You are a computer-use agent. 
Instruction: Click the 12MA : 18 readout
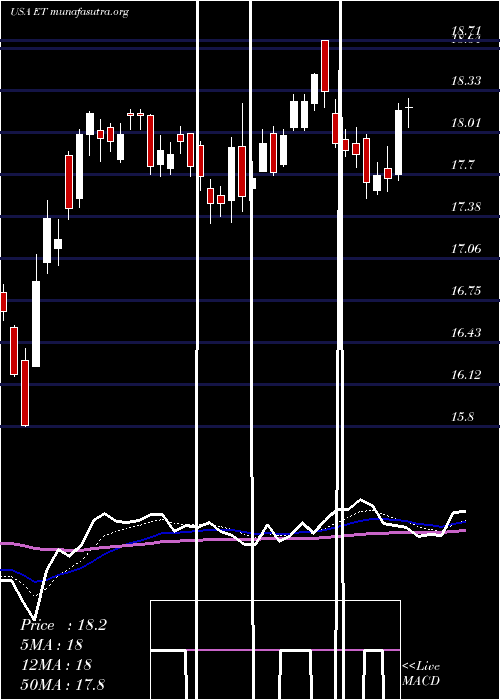click(x=56, y=665)
